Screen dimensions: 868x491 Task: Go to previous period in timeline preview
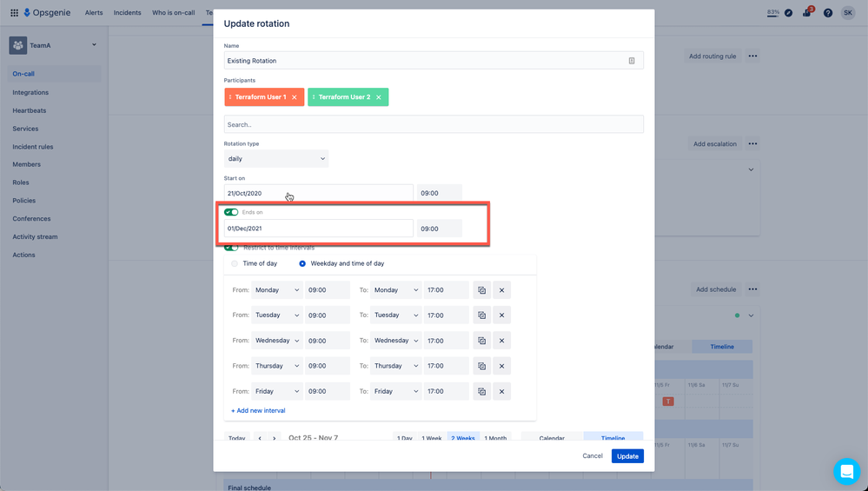pos(260,438)
